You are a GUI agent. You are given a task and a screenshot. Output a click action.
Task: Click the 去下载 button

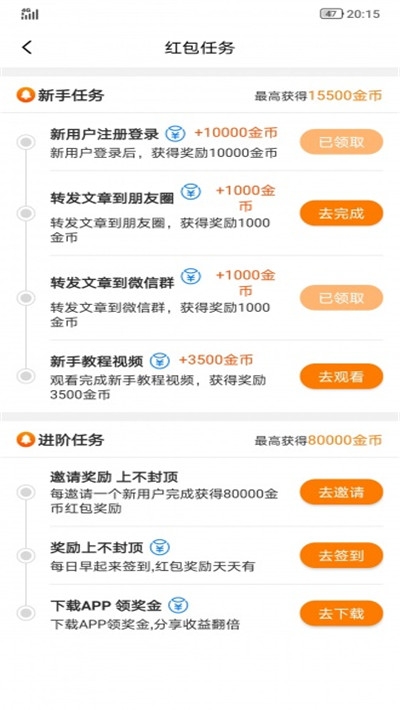342,614
